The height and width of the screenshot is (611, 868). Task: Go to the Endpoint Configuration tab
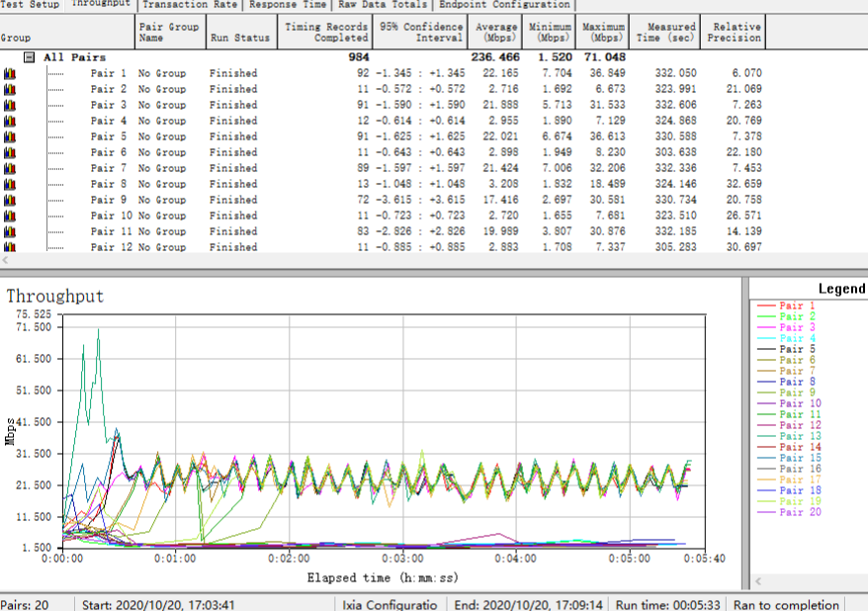(x=504, y=5)
